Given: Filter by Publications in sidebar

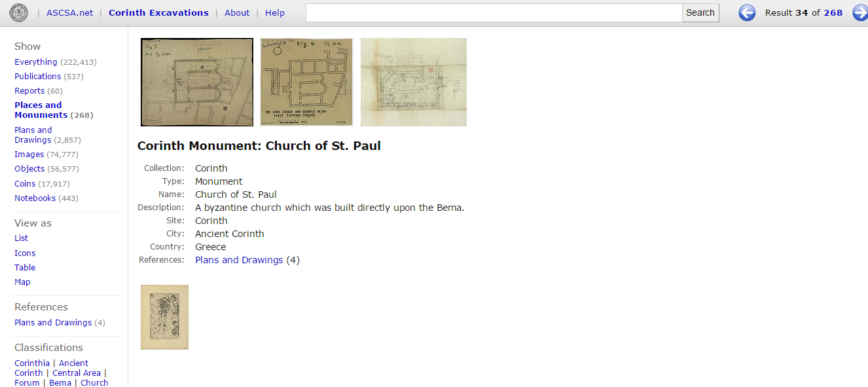Looking at the screenshot, I should (38, 77).
